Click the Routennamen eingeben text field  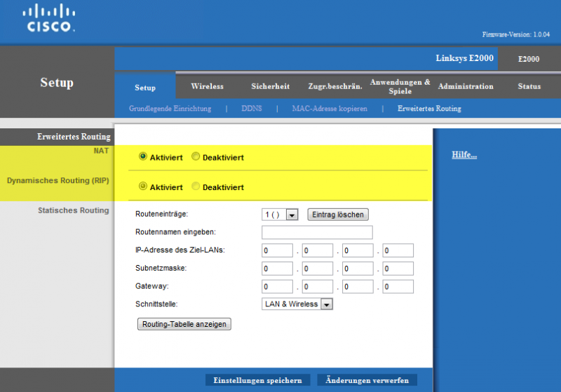click(317, 233)
